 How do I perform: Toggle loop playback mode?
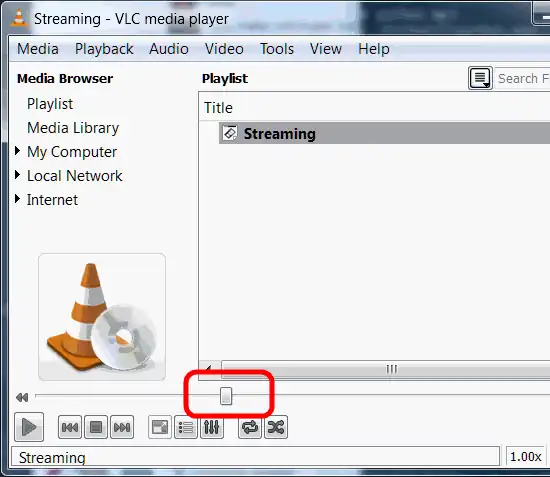pos(250,427)
